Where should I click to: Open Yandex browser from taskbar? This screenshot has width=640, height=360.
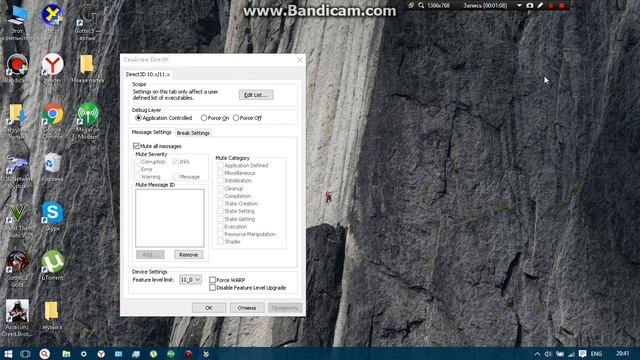click(x=101, y=353)
